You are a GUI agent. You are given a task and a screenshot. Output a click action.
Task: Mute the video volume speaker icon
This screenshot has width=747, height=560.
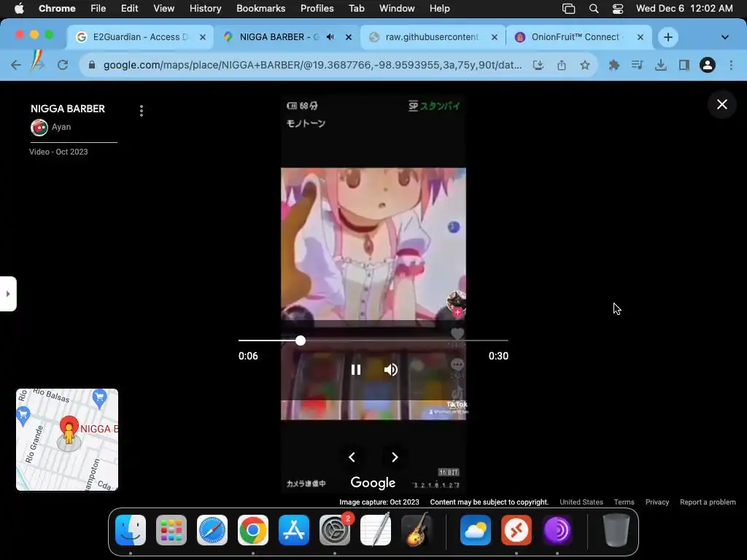click(x=391, y=370)
